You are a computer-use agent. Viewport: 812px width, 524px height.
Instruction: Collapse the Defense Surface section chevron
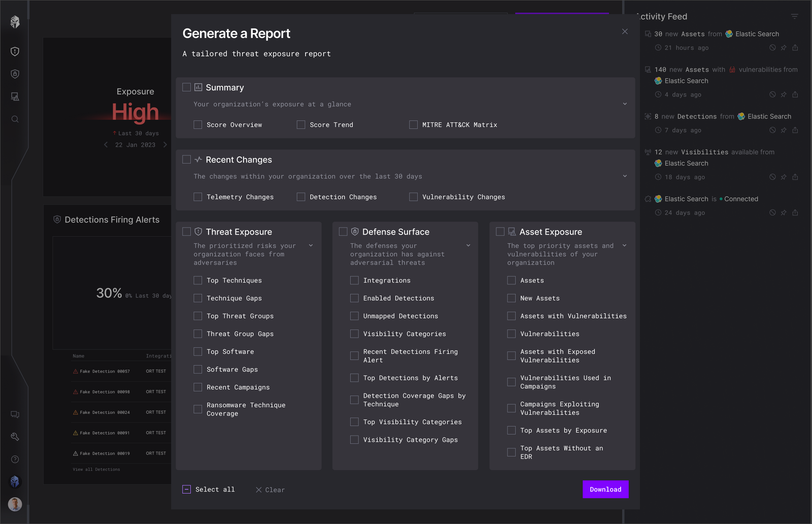point(468,246)
